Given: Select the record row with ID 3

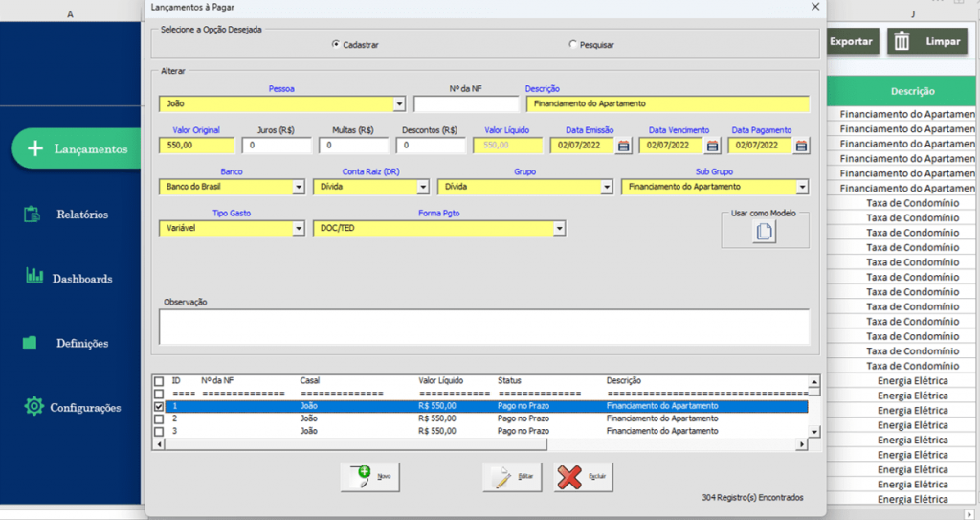Looking at the screenshot, I should (x=486, y=431).
